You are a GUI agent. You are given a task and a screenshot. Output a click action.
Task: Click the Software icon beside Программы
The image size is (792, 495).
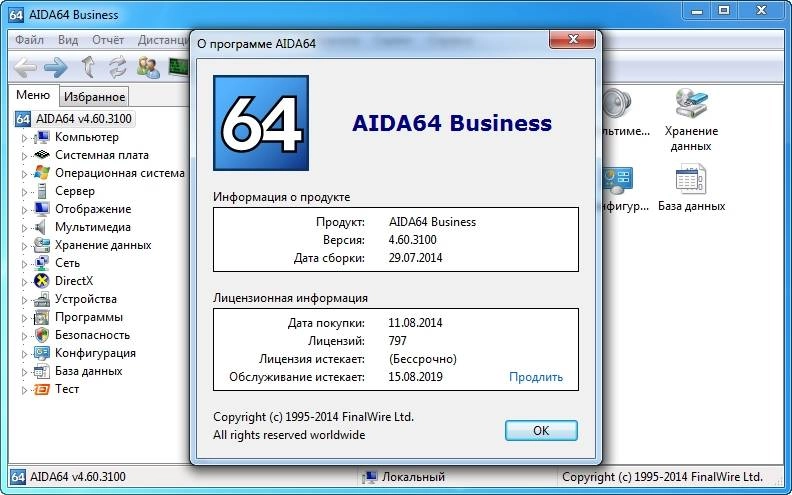pos(41,317)
